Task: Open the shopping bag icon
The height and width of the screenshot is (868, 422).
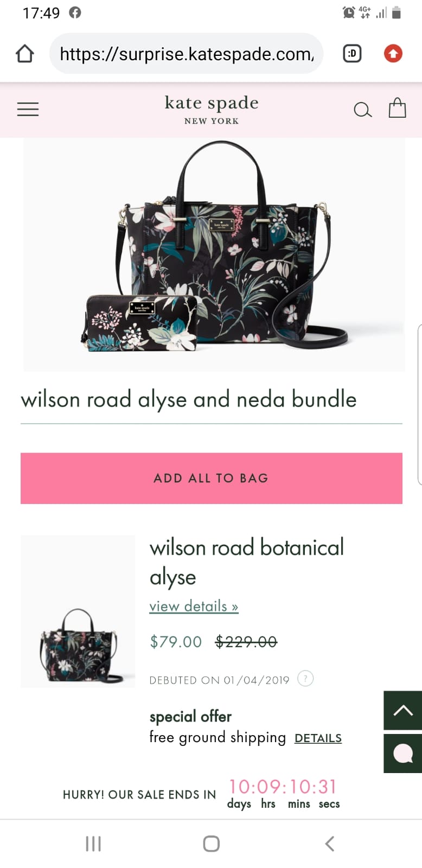Action: click(x=397, y=108)
